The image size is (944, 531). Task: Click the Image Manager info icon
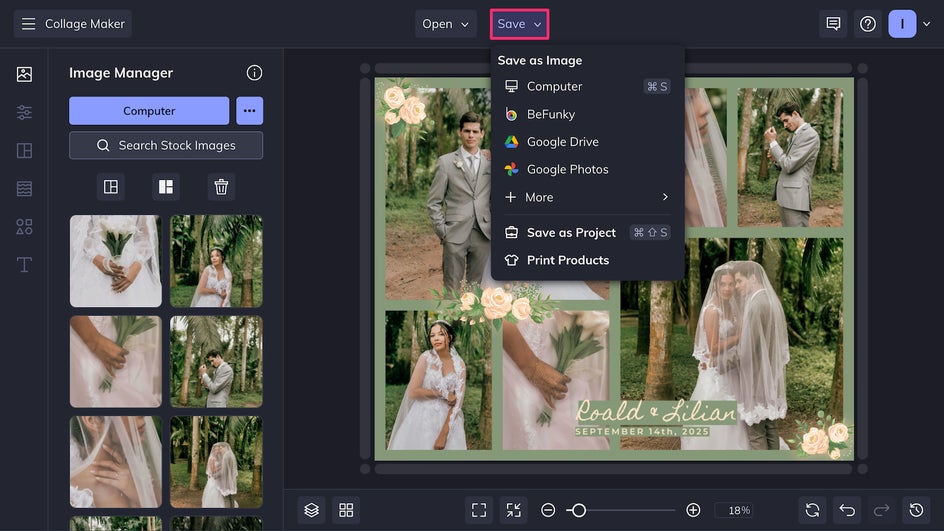[x=254, y=73]
